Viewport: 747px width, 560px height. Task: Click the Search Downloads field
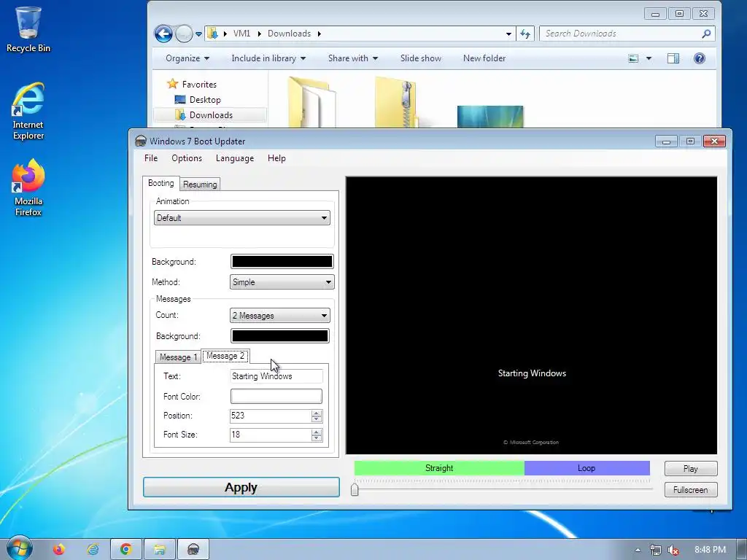[x=619, y=34]
